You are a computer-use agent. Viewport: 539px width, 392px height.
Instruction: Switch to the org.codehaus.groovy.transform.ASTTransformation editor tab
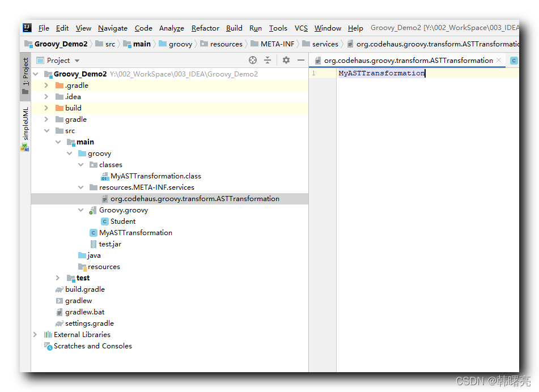(x=408, y=61)
